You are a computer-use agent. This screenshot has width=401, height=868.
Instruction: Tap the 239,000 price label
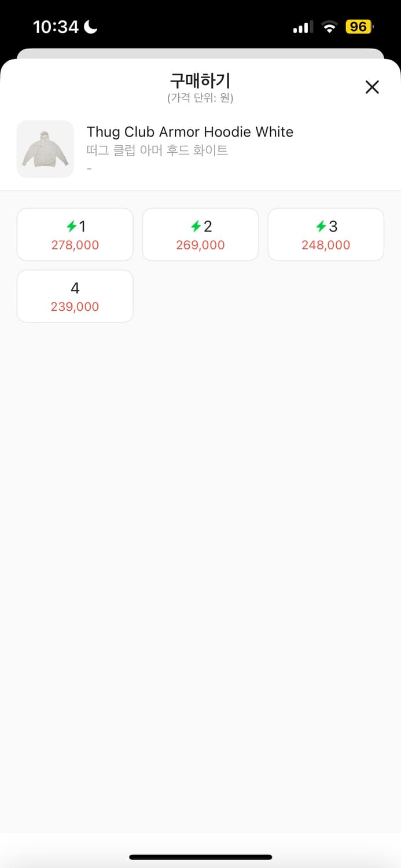75,307
